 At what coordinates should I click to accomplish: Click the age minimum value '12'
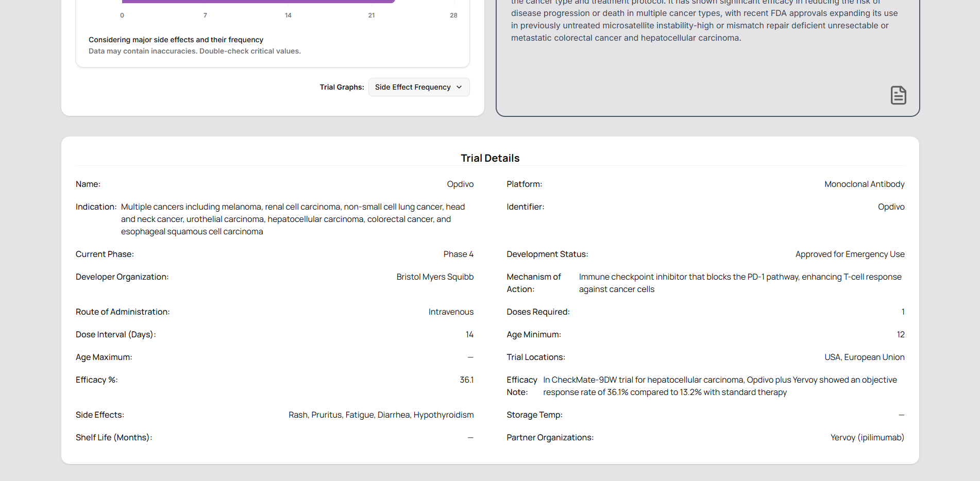pyautogui.click(x=901, y=335)
